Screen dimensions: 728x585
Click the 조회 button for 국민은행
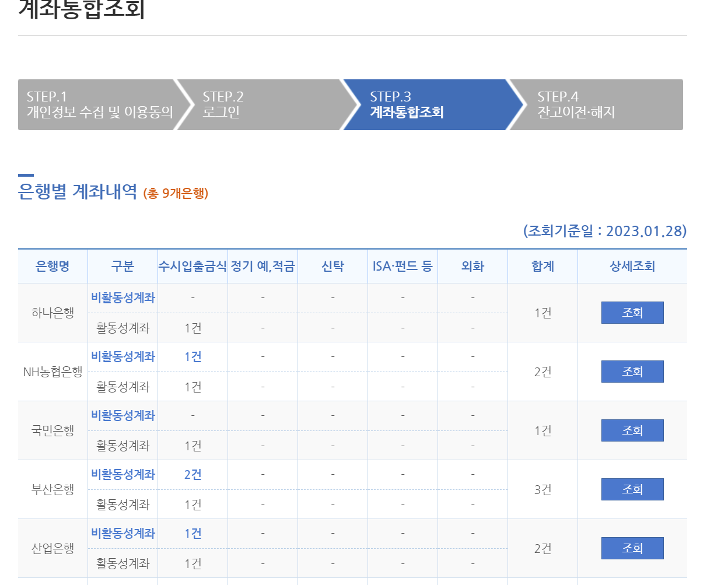coord(632,430)
